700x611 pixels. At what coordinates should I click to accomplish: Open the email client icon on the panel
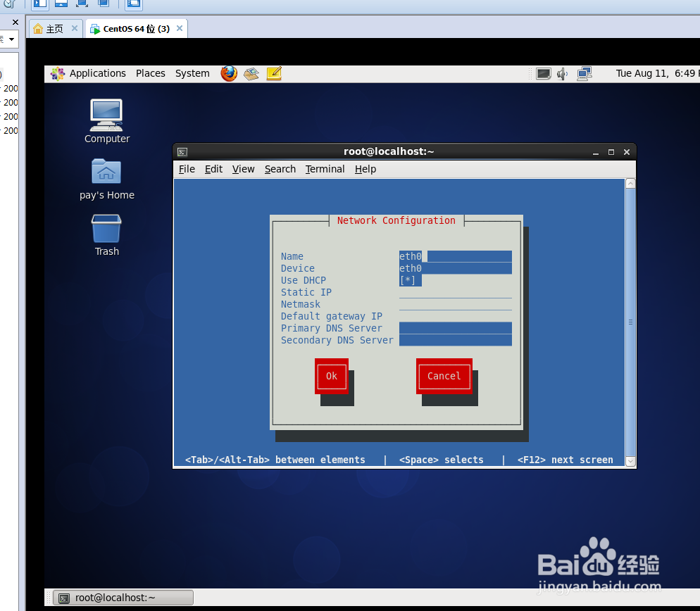click(x=251, y=73)
